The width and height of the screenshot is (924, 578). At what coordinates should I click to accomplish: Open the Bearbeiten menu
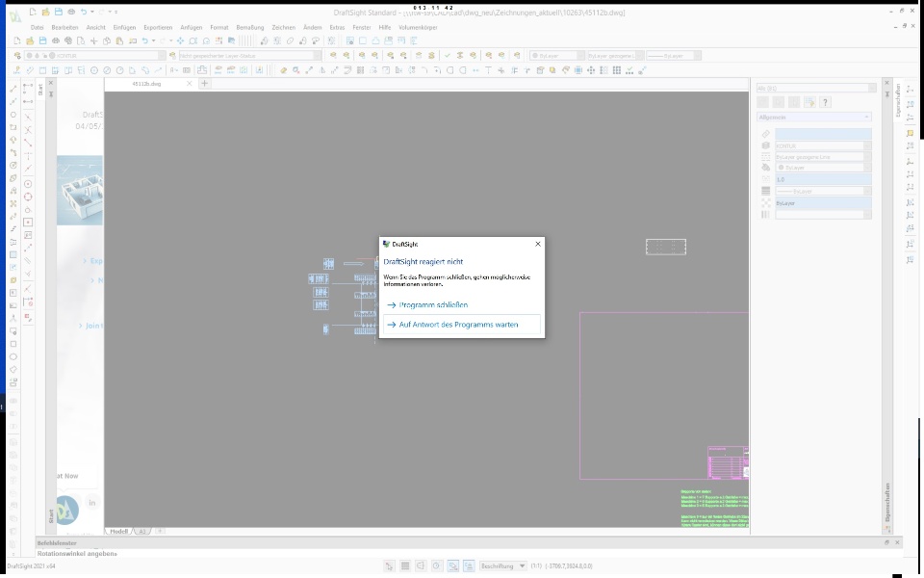(64, 27)
